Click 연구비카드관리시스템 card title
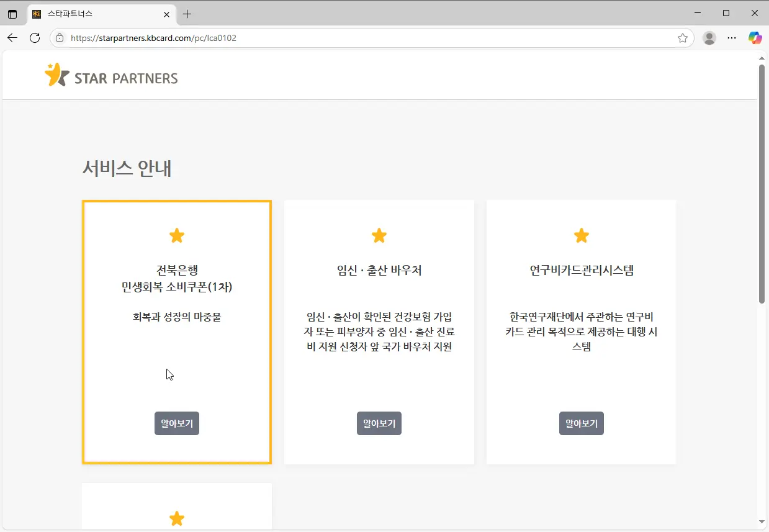 582,271
